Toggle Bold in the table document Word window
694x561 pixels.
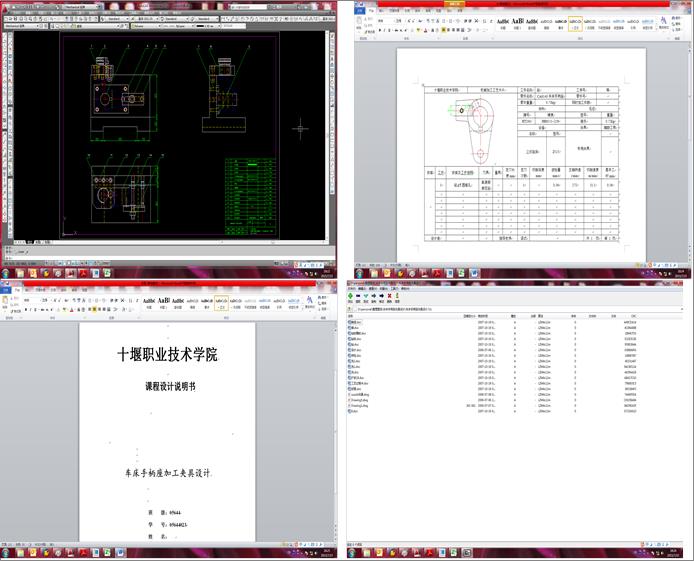coord(380,30)
